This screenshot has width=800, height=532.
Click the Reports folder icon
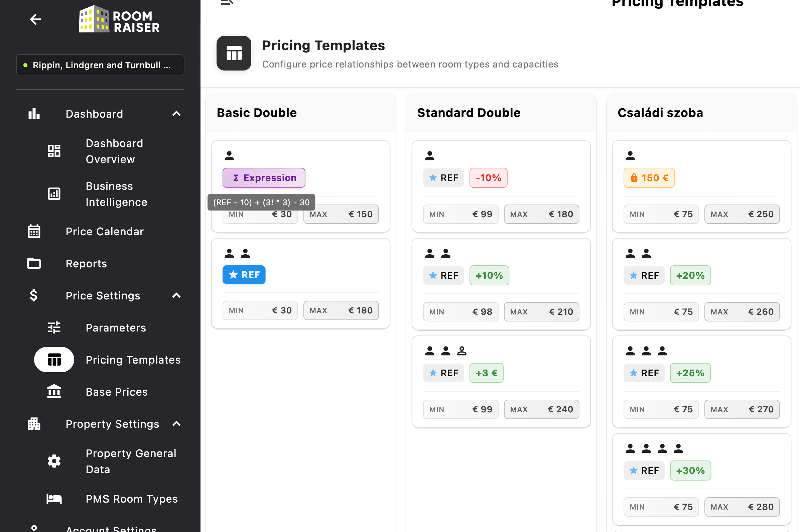pos(34,263)
